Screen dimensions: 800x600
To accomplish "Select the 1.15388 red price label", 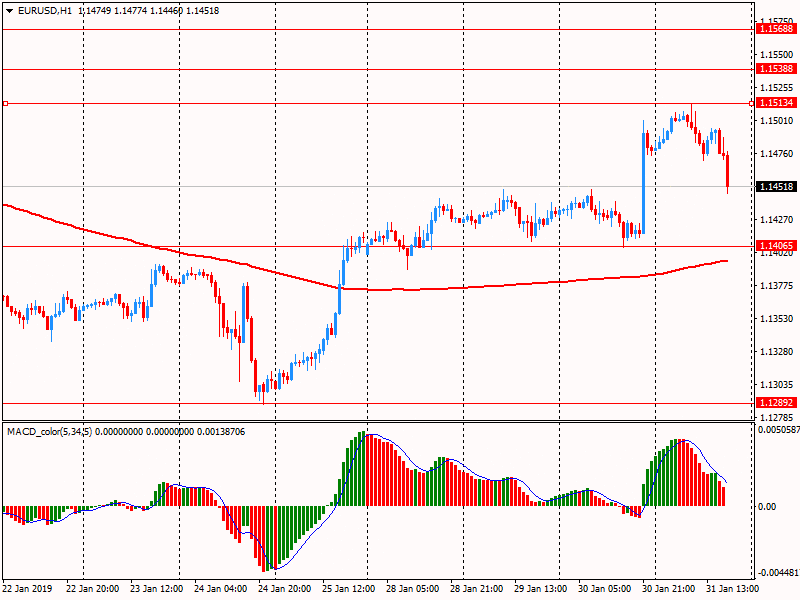I will (x=776, y=68).
